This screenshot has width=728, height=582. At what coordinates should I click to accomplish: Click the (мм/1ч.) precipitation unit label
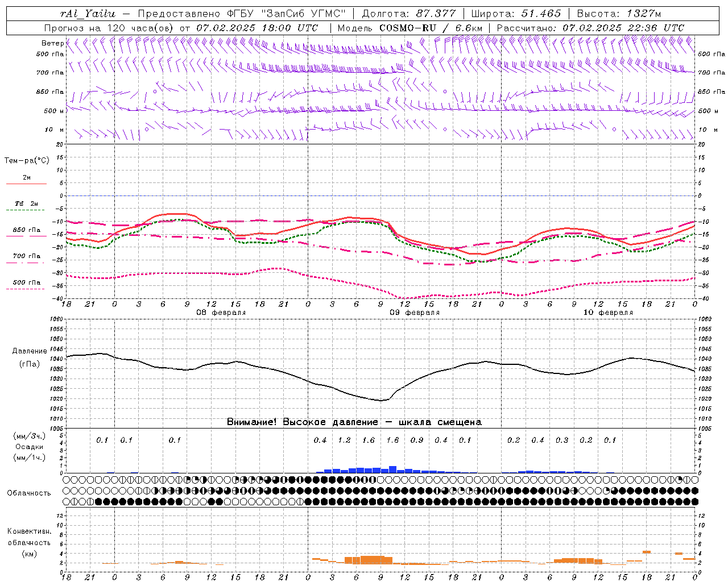(x=29, y=458)
